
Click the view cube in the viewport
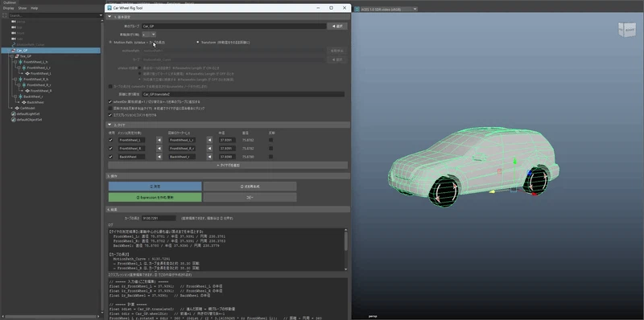626,30
